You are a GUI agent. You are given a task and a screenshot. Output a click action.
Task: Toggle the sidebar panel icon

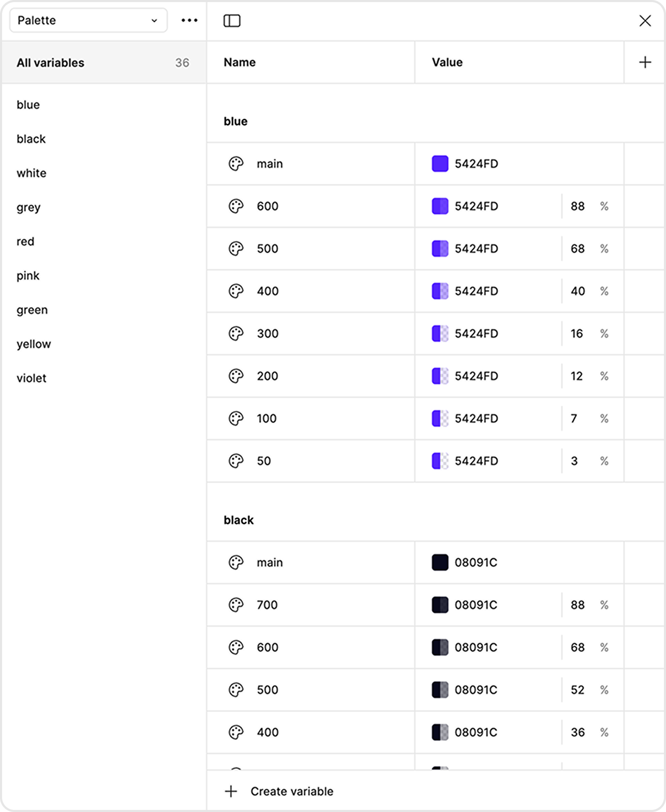click(232, 21)
